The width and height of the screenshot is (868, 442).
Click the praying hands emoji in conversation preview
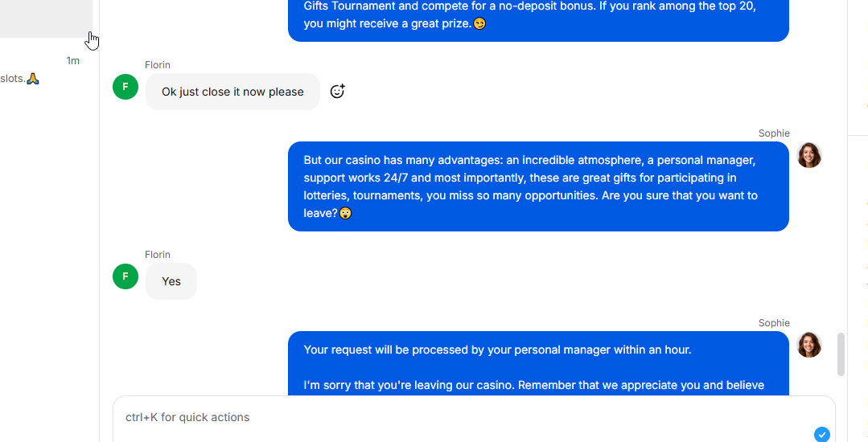tap(33, 79)
